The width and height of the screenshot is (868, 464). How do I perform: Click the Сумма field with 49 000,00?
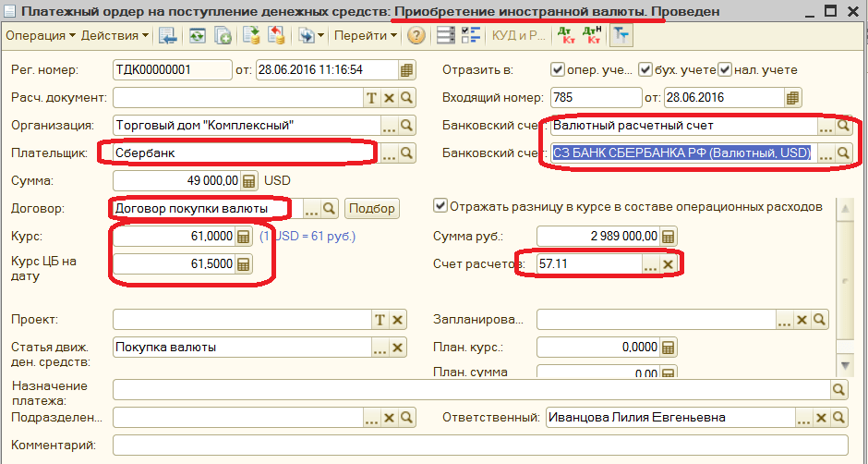click(x=176, y=181)
